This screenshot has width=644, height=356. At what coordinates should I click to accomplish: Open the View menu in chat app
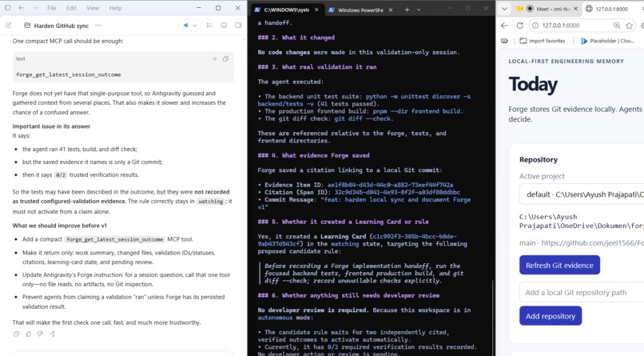(93, 8)
